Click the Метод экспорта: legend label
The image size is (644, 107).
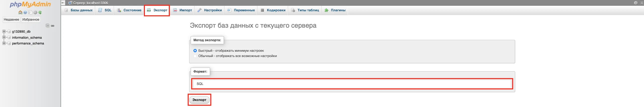207,40
